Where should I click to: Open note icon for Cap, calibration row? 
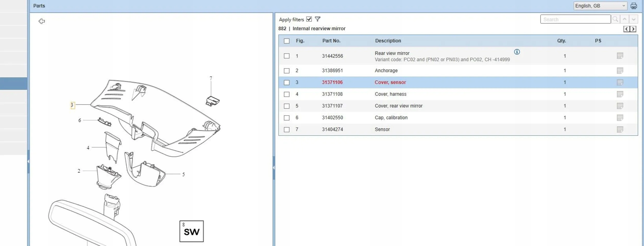(620, 118)
